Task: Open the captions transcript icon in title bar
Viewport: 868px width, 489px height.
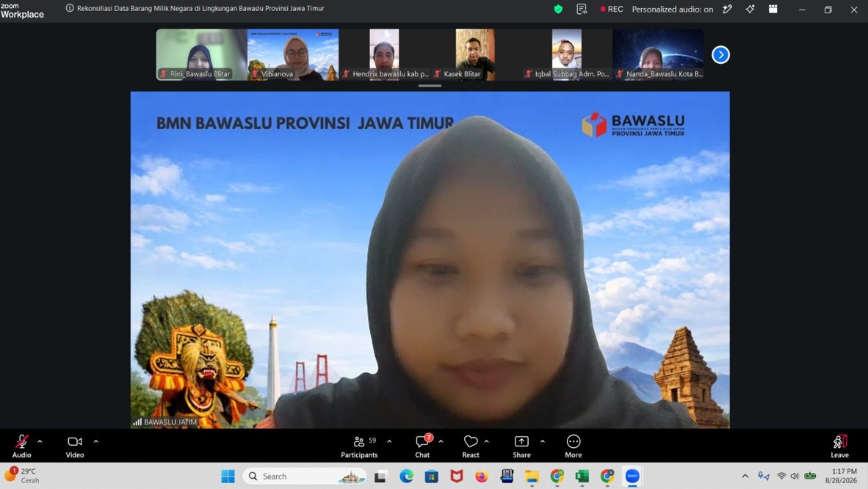Action: 582,9
